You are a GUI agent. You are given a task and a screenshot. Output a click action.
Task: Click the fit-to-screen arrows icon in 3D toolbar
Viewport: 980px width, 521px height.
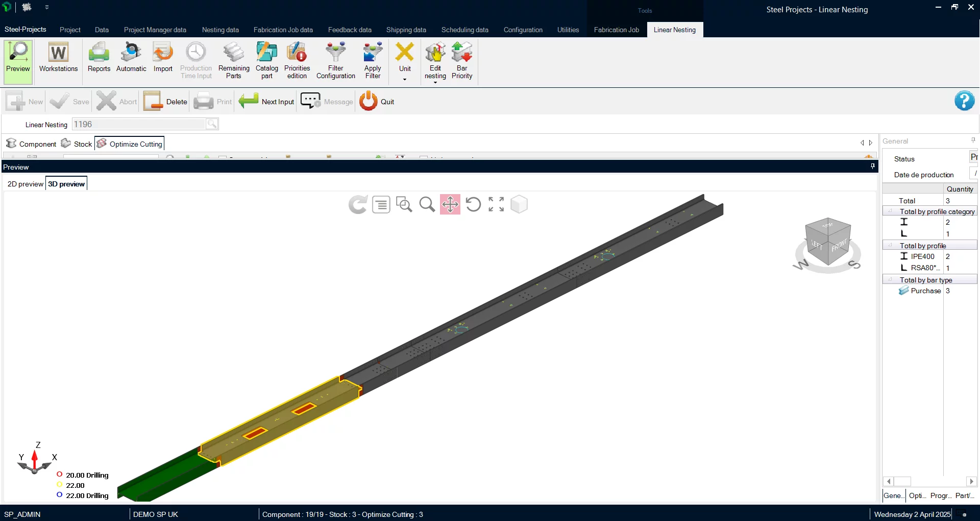pos(496,204)
